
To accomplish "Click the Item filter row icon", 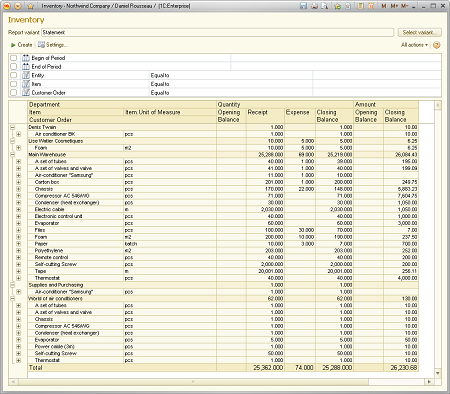I will point(26,84).
